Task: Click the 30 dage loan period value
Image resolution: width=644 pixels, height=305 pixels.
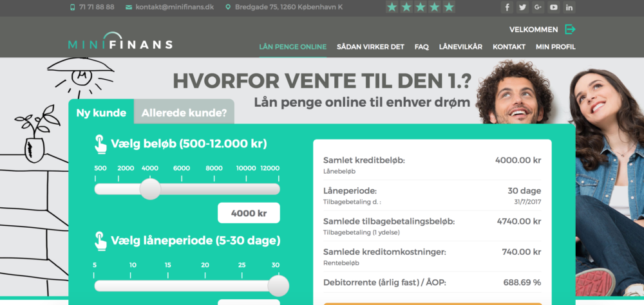Action: 524,191
